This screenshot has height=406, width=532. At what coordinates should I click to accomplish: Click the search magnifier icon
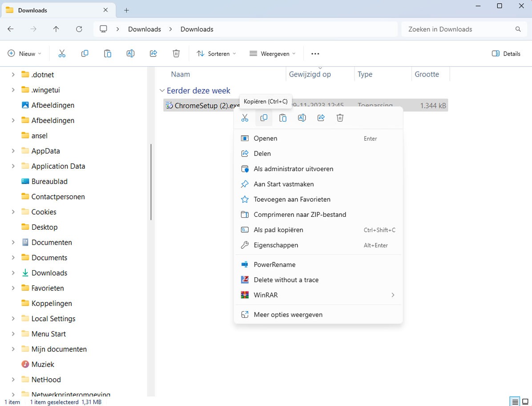(x=518, y=29)
